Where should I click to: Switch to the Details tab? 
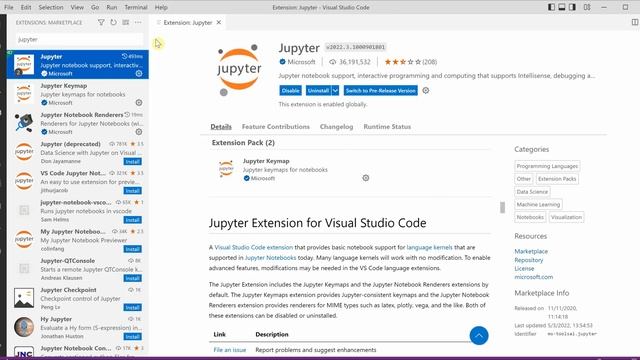pos(221,127)
